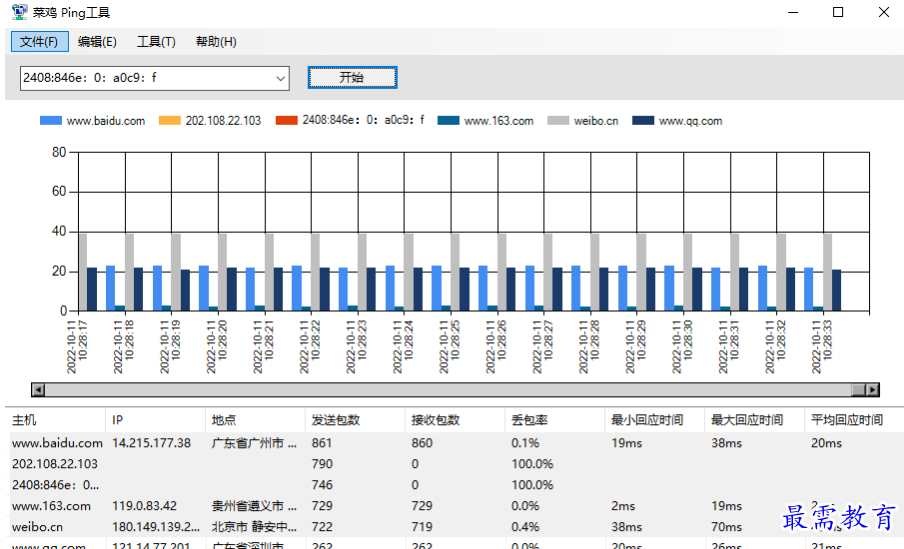904x549 pixels.
Task: Click www.baidu.com blue legend swatch
Action: point(51,121)
